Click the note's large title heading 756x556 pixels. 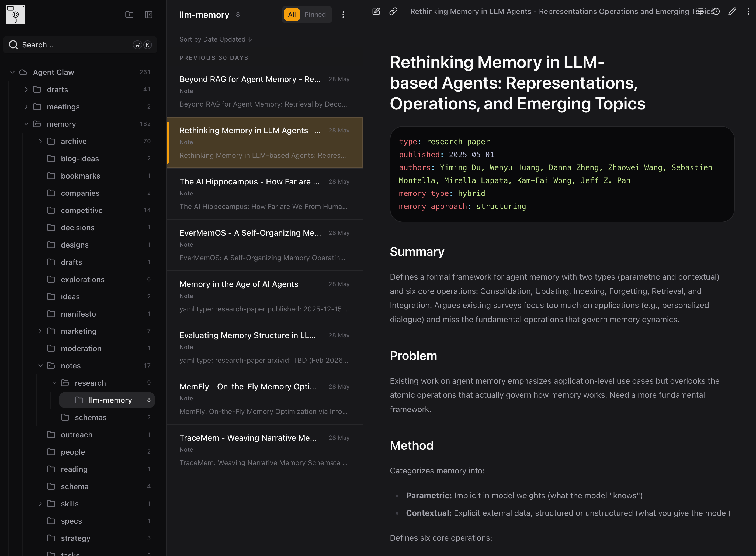518,83
